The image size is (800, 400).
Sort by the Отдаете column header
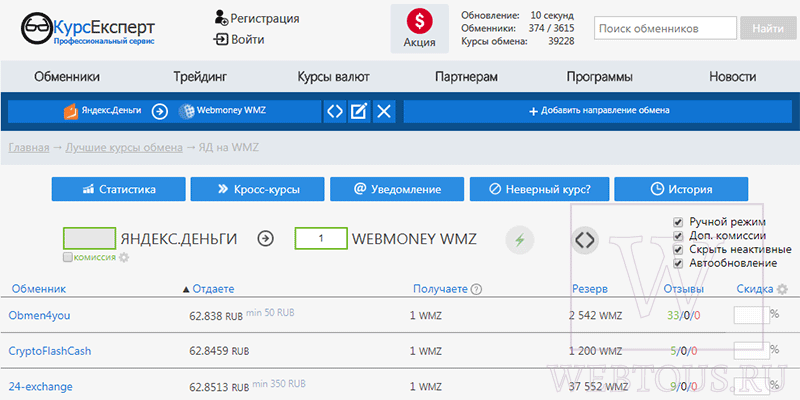click(x=213, y=289)
